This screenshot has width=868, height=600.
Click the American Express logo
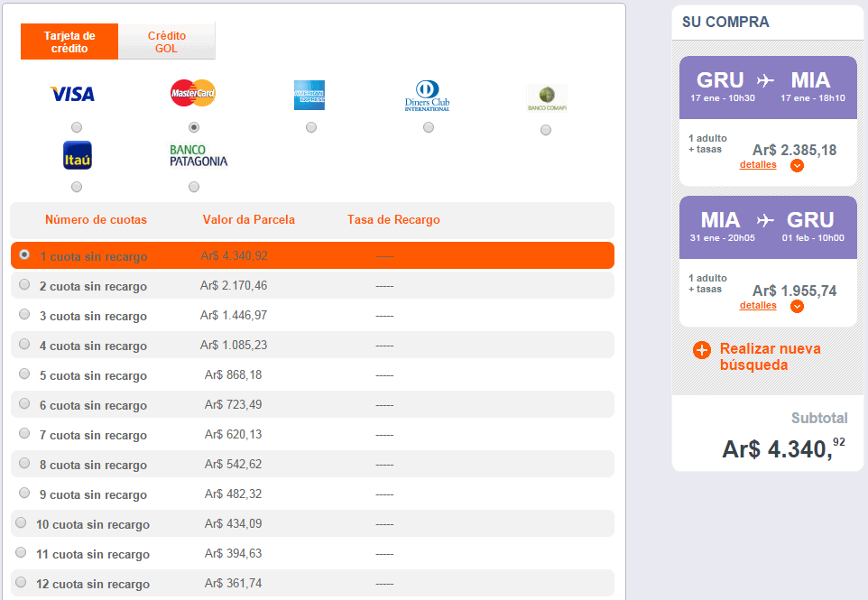309,96
